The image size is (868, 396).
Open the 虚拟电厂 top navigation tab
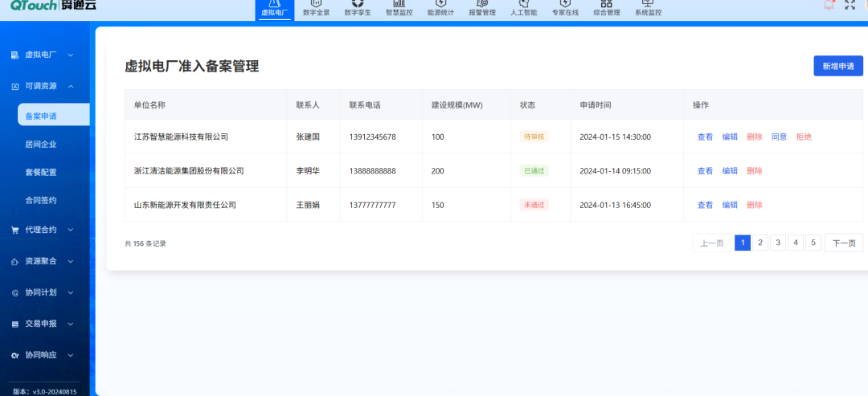point(275,9)
